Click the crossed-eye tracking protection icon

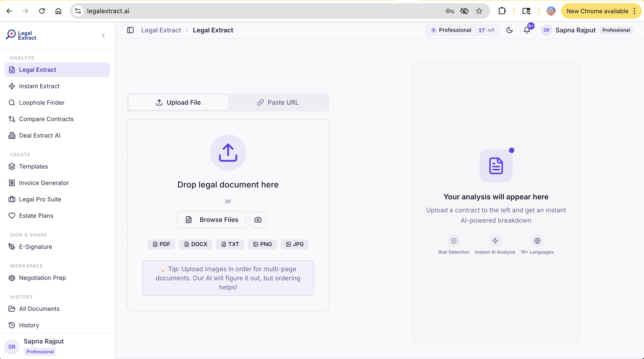tap(464, 11)
